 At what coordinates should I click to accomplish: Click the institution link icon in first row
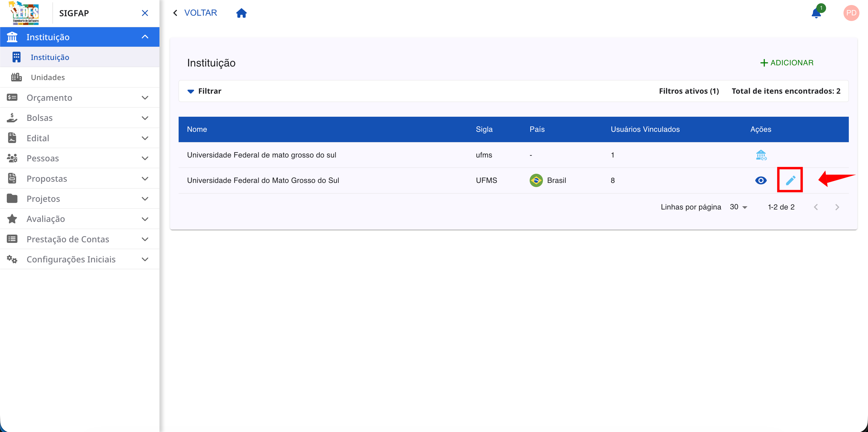tap(761, 155)
